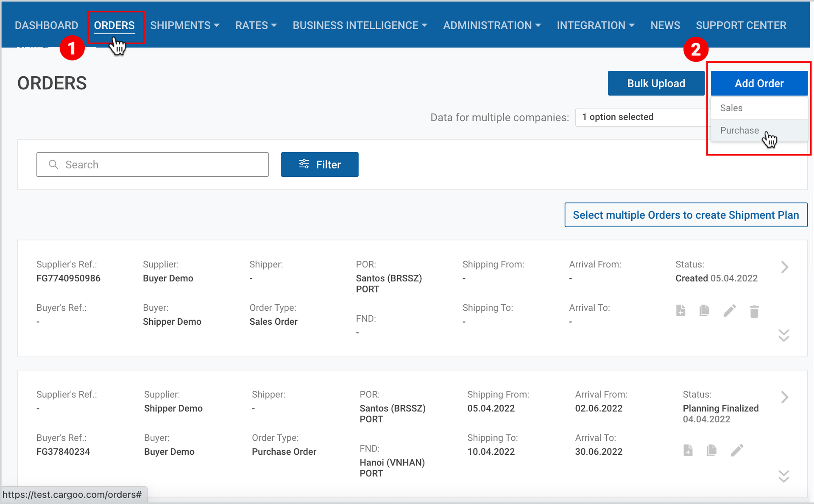Select multiple Orders to create Shipment Plan

[x=686, y=215]
